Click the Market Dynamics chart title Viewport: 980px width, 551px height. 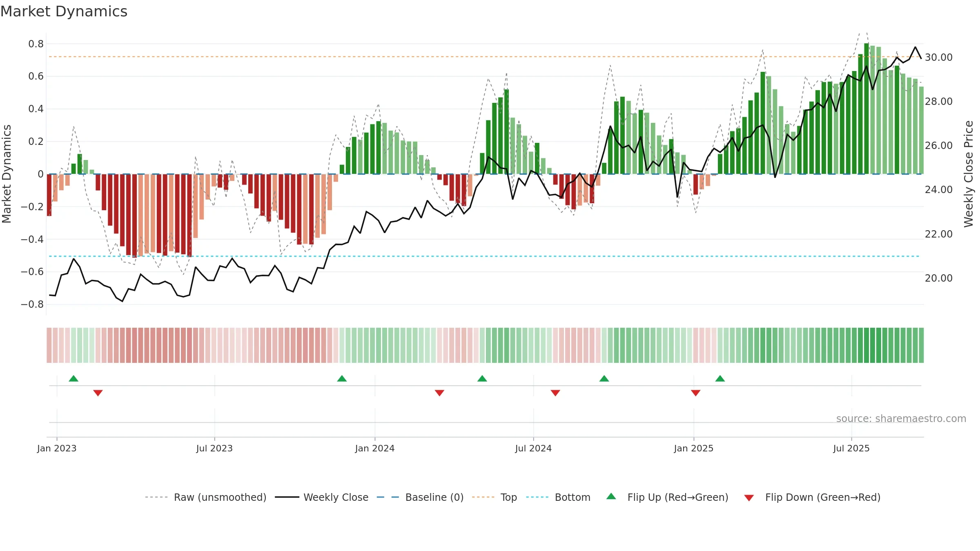[64, 11]
